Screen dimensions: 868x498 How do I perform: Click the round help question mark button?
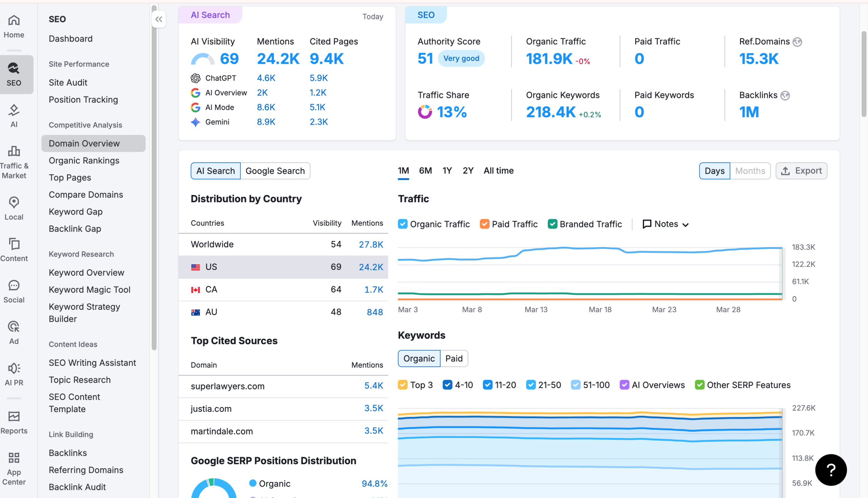(x=831, y=470)
